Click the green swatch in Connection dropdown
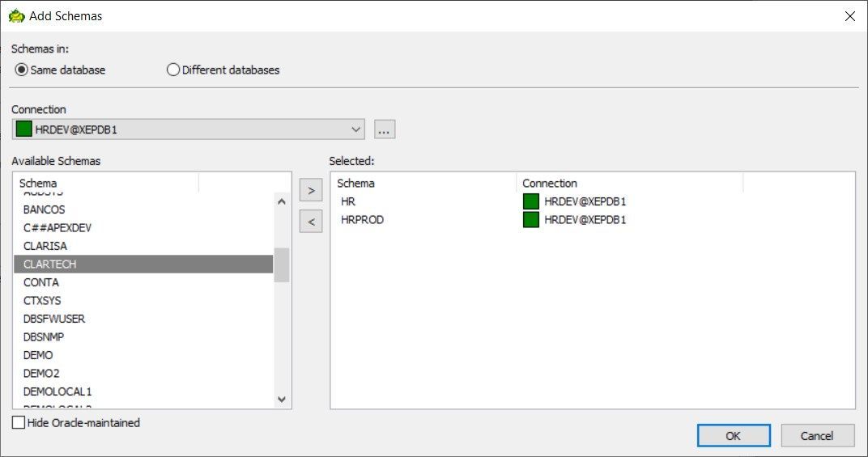Viewport: 868px width, 457px height. point(23,129)
